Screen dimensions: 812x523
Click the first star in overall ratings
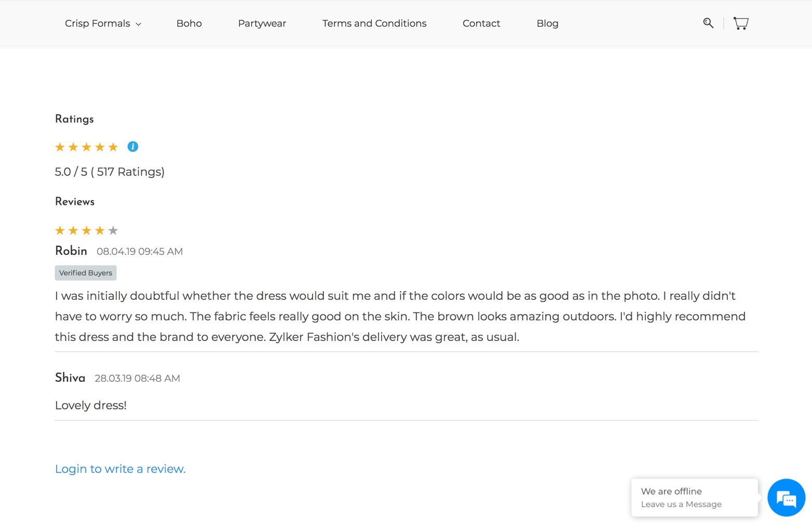[60, 147]
